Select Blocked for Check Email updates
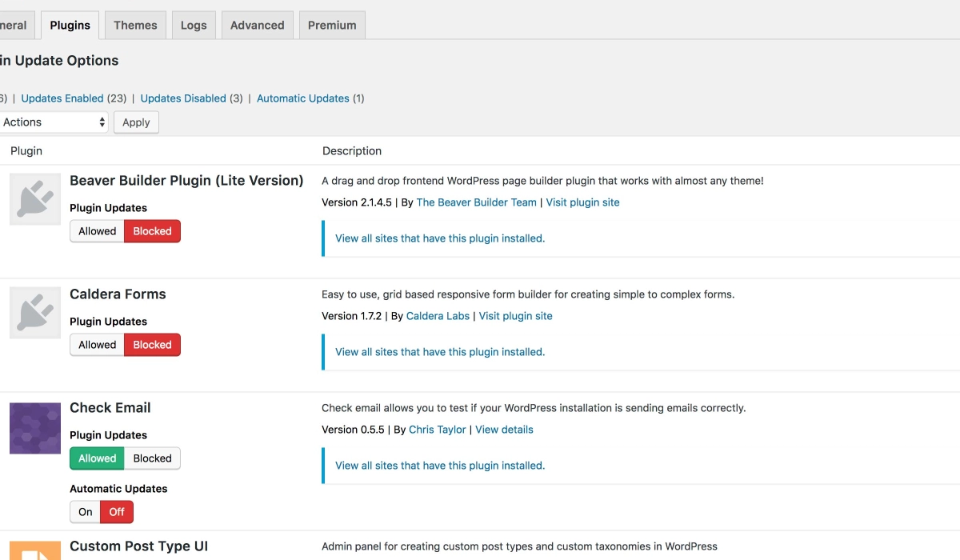The height and width of the screenshot is (560, 960). click(x=152, y=458)
